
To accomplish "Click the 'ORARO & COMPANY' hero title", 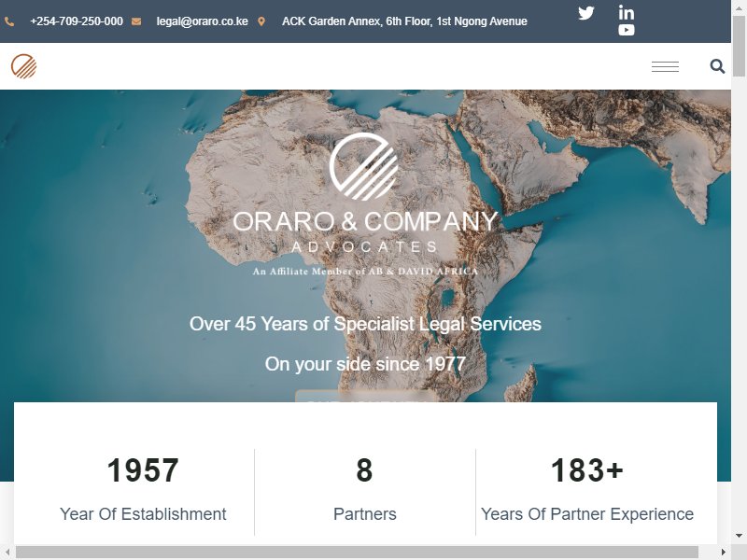I will click(365, 222).
